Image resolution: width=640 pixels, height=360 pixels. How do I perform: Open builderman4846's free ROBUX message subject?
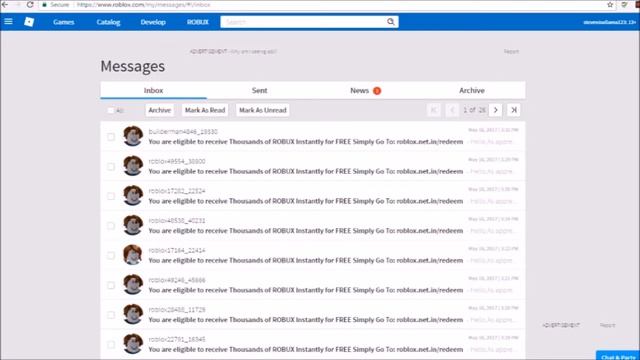306,142
